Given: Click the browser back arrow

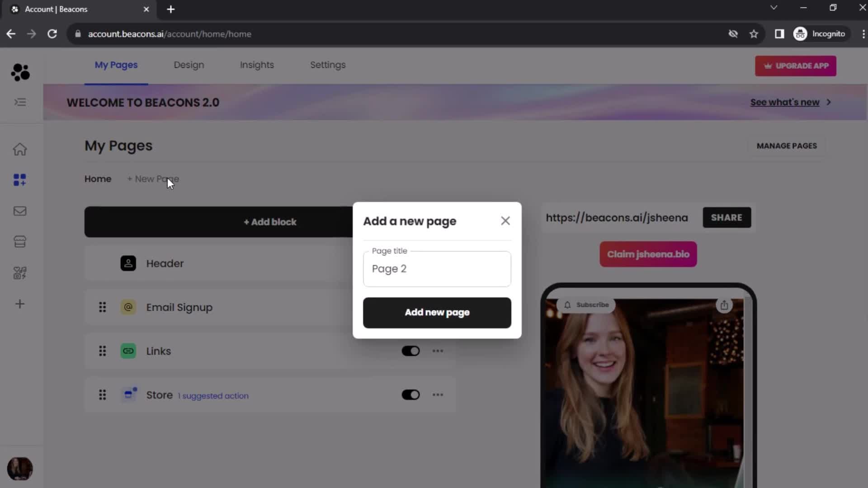Looking at the screenshot, I should pyautogui.click(x=11, y=34).
